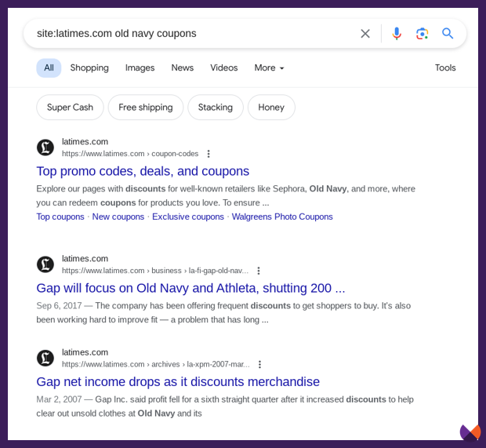This screenshot has height=448, width=486.
Task: Start voice search with the microphone icon
Action: point(397,34)
